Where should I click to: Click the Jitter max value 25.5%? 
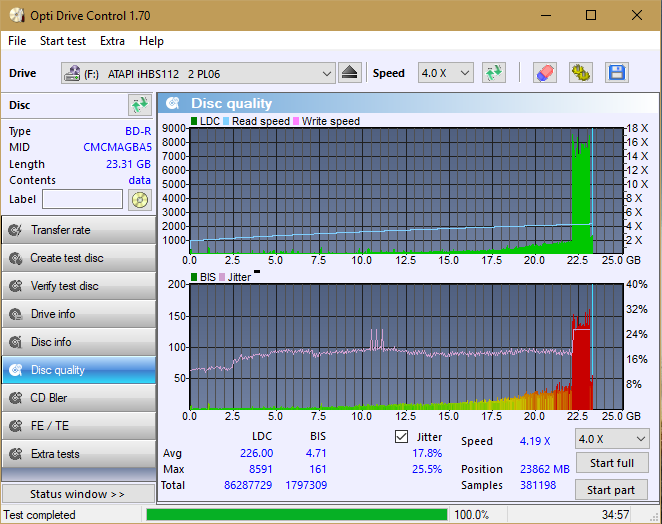pyautogui.click(x=427, y=469)
